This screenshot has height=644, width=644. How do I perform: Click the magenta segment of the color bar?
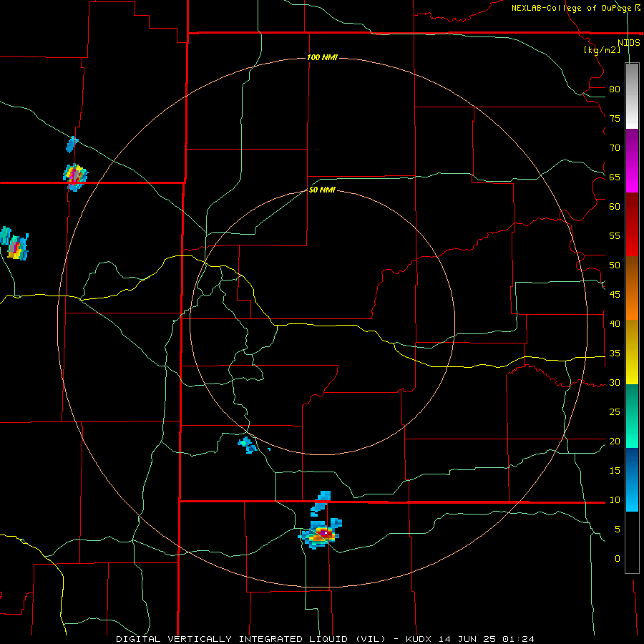click(632, 161)
